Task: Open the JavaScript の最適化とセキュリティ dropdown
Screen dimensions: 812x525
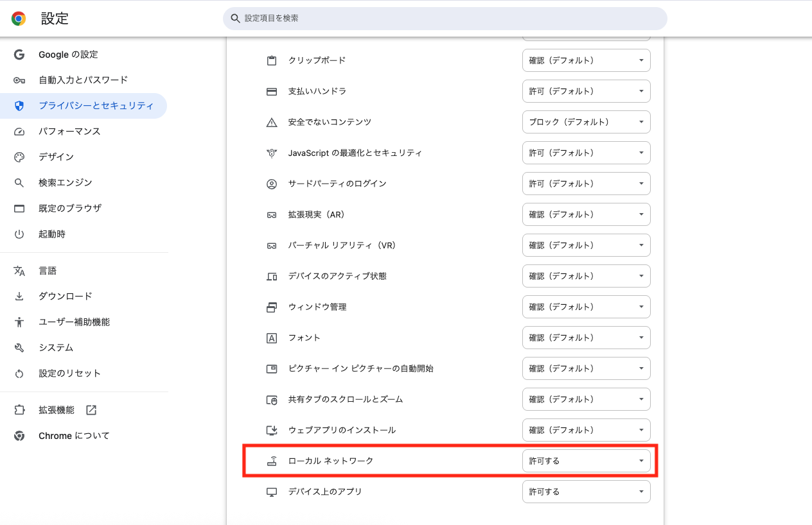Action: [587, 153]
